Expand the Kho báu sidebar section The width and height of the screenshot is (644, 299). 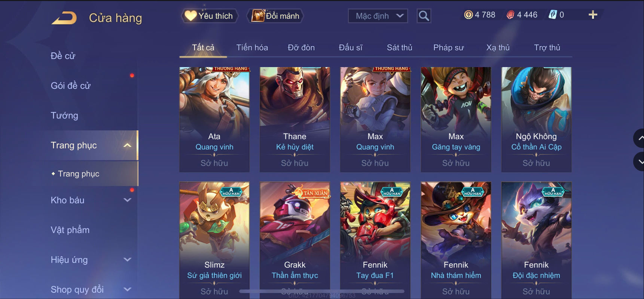[127, 200]
